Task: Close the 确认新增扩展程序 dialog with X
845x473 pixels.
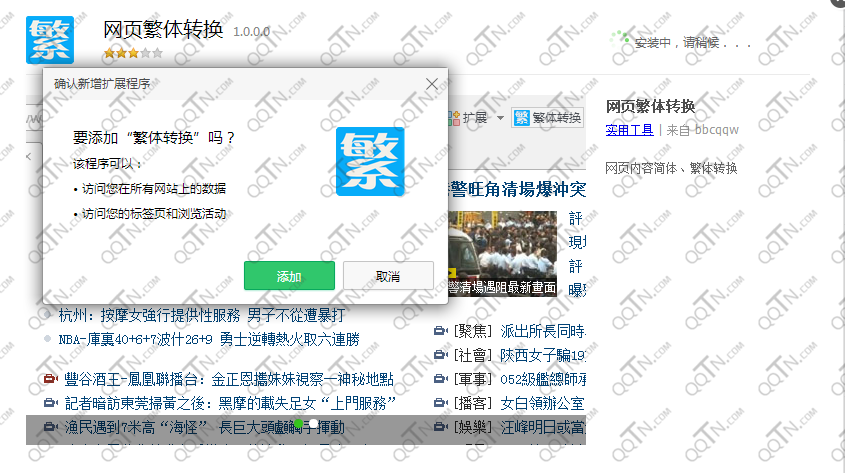Action: click(x=432, y=84)
